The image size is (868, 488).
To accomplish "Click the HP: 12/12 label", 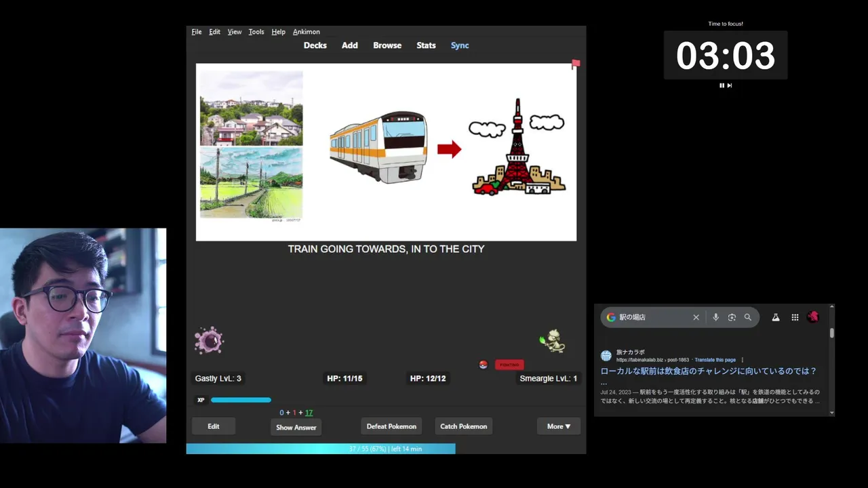I will click(428, 378).
